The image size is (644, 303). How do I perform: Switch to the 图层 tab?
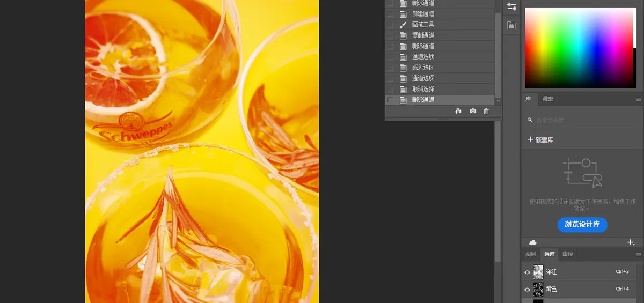pyautogui.click(x=531, y=254)
